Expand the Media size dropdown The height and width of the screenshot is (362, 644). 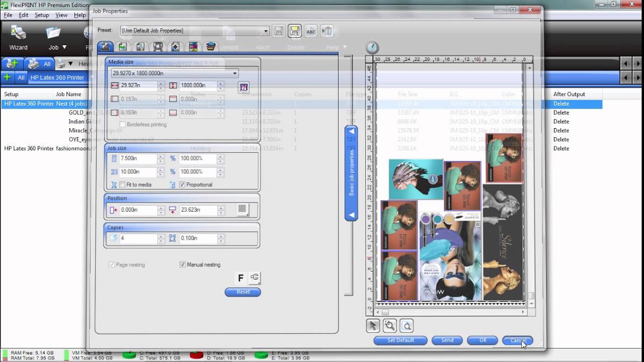235,73
